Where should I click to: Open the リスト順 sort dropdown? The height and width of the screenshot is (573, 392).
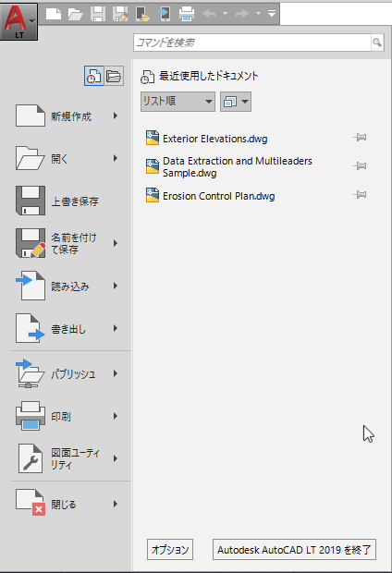(178, 102)
